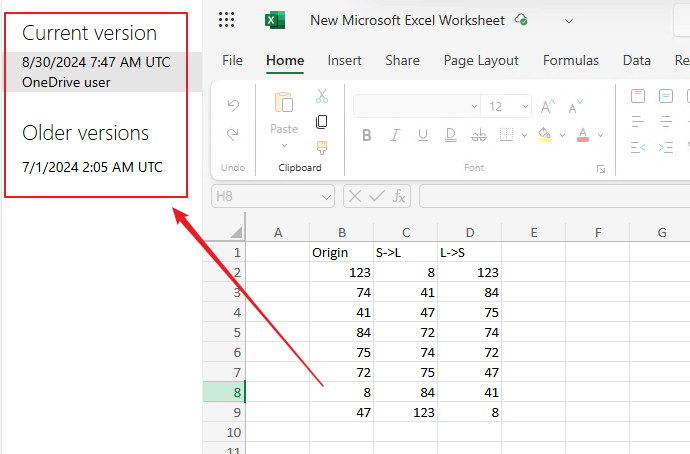Select cell D3 containing 84
Image resolution: width=690 pixels, height=454 pixels.
[470, 293]
